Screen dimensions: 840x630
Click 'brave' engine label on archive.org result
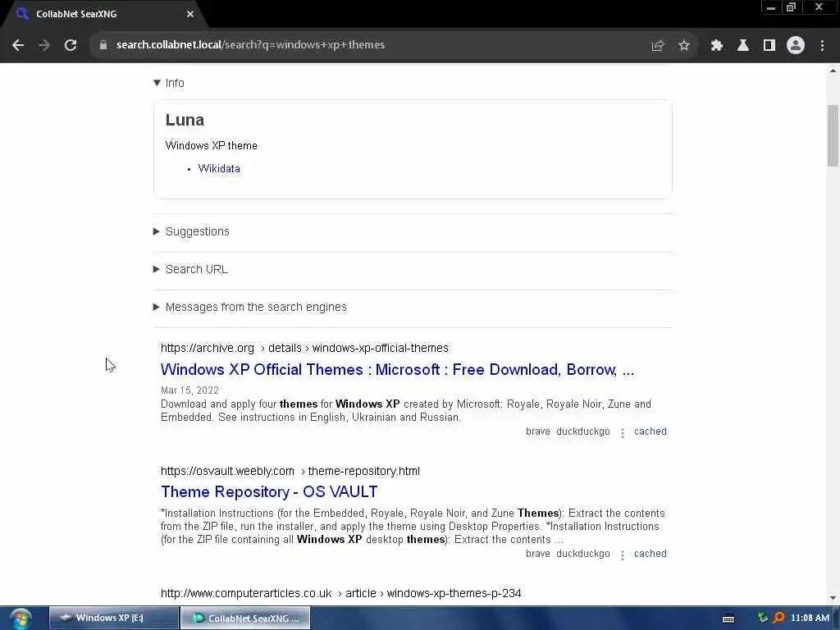point(538,431)
